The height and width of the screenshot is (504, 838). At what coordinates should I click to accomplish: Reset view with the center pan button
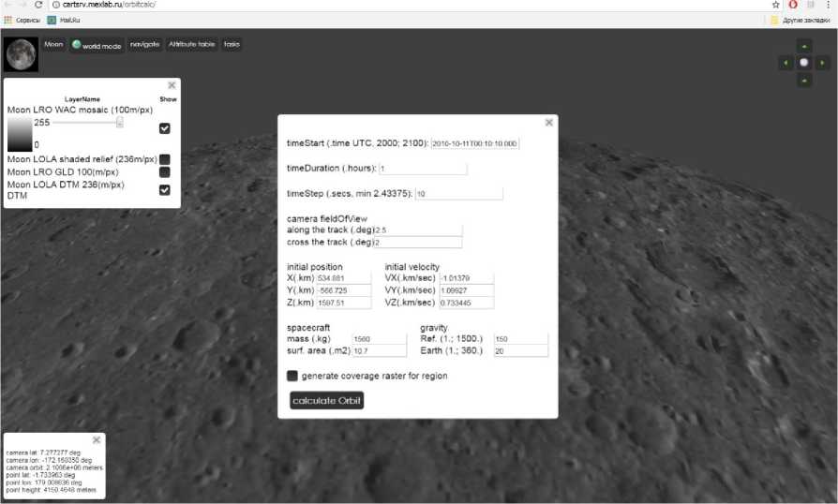click(804, 63)
